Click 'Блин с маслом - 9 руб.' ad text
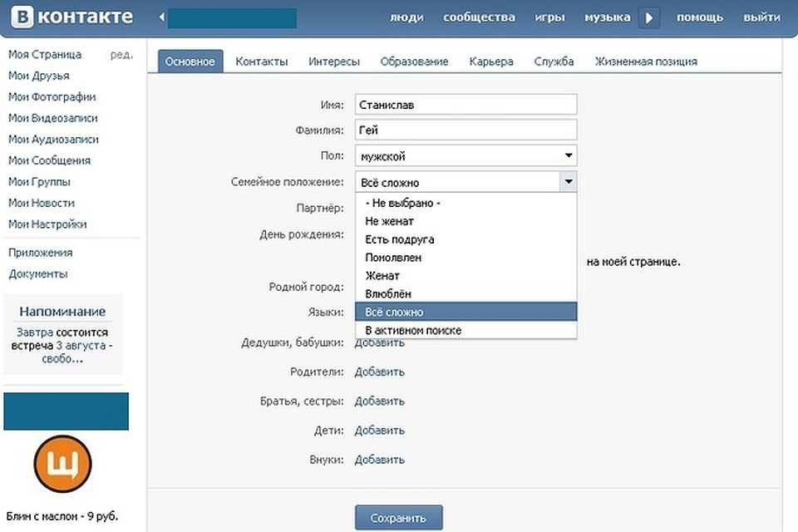 (x=62, y=516)
